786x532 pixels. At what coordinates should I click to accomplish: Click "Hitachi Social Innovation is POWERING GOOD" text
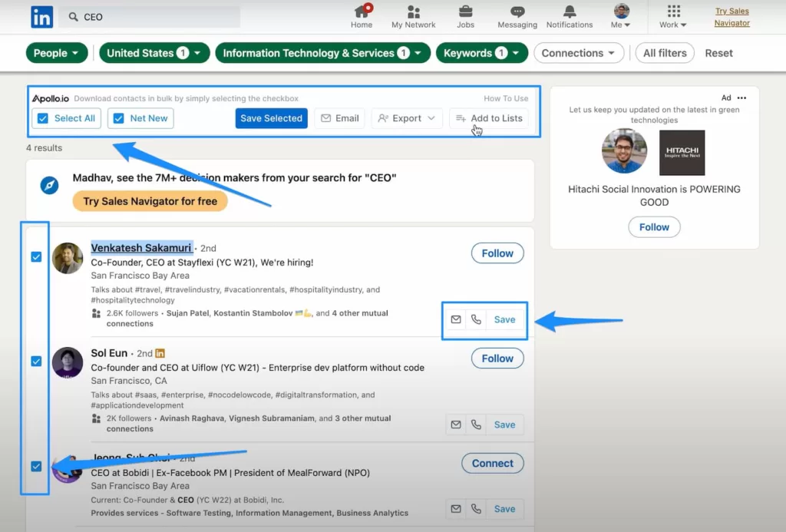(654, 196)
